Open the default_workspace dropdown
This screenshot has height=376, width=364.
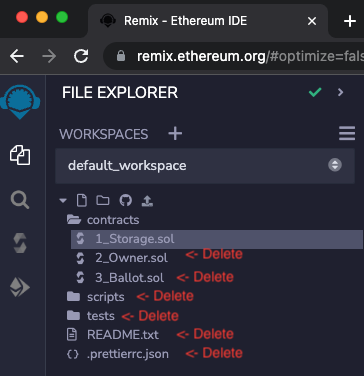pos(205,166)
